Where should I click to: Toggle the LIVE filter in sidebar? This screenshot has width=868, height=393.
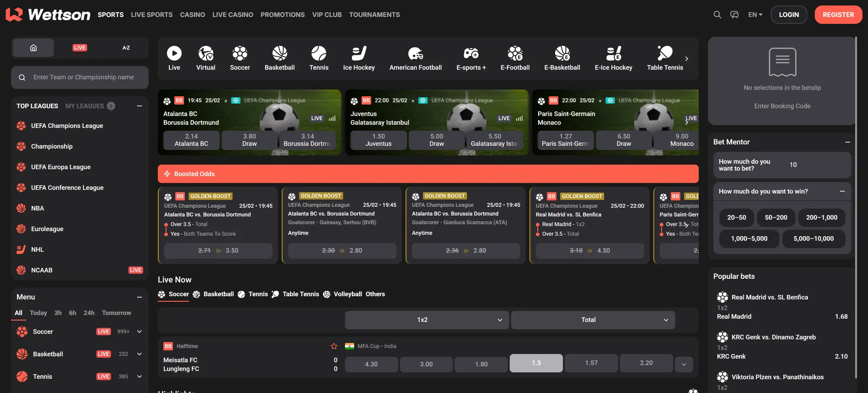(x=80, y=48)
